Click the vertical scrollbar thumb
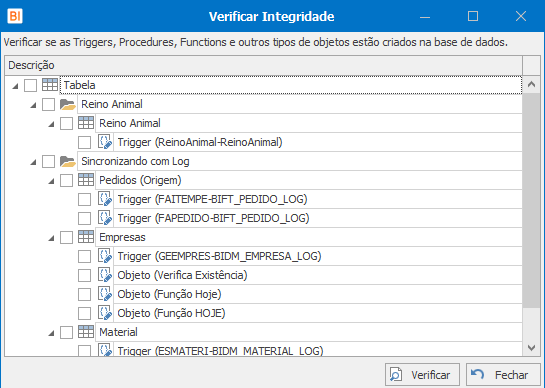This screenshot has height=388, width=545. pyautogui.click(x=531, y=200)
